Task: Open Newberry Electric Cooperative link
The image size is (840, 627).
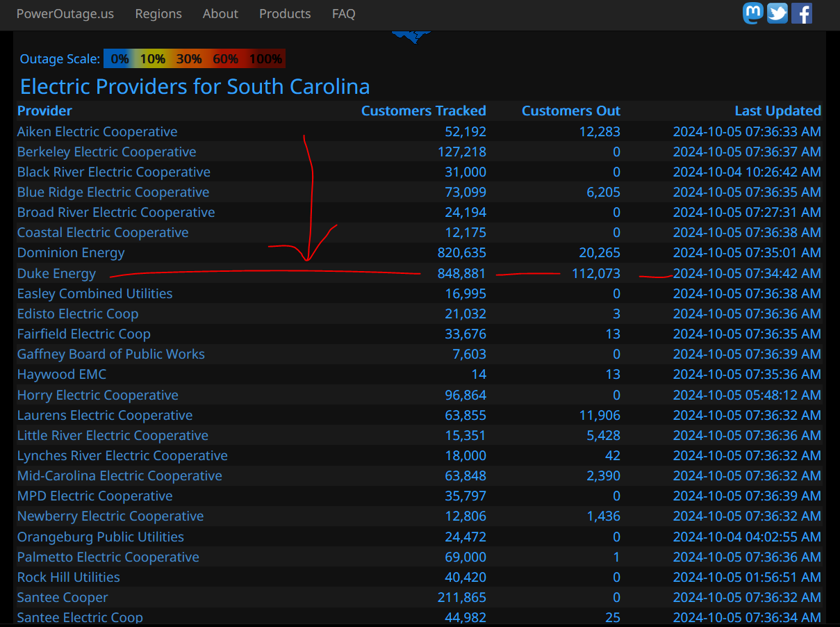Action: pos(110,516)
